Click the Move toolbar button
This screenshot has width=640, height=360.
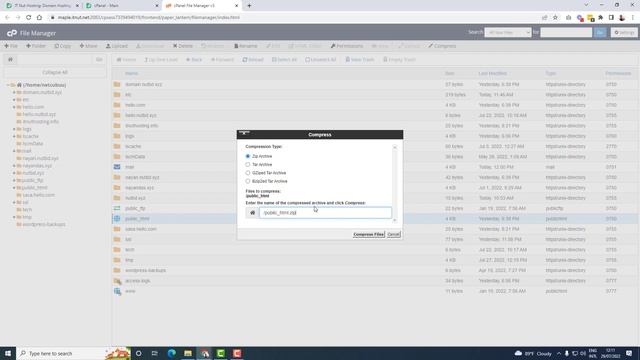click(89, 46)
